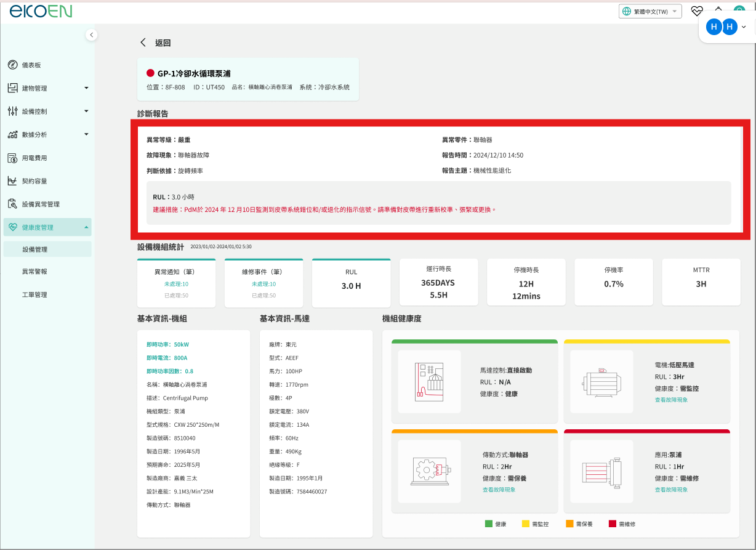Image resolution: width=756 pixels, height=550 pixels.
Task: Click the 建物管理 floor plan icon
Action: tap(12, 88)
